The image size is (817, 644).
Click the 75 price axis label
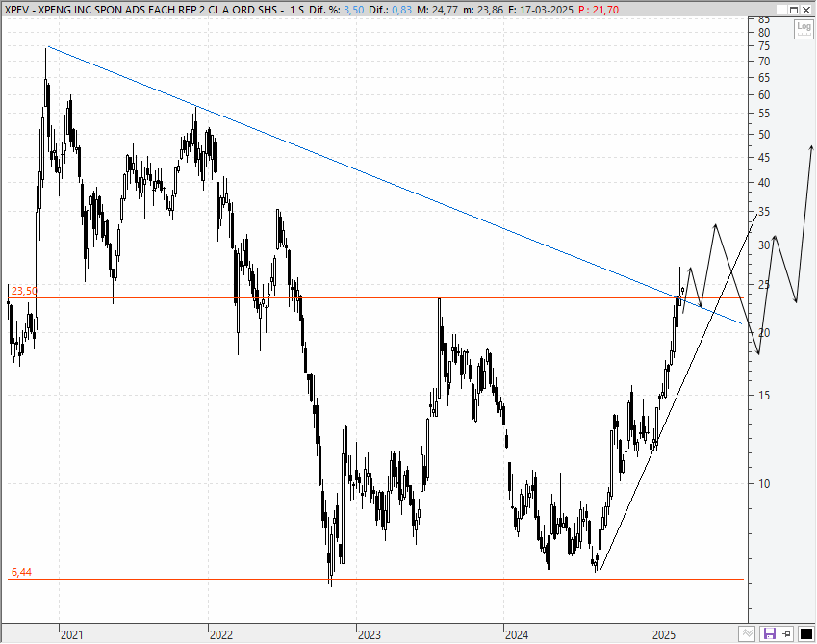764,46
